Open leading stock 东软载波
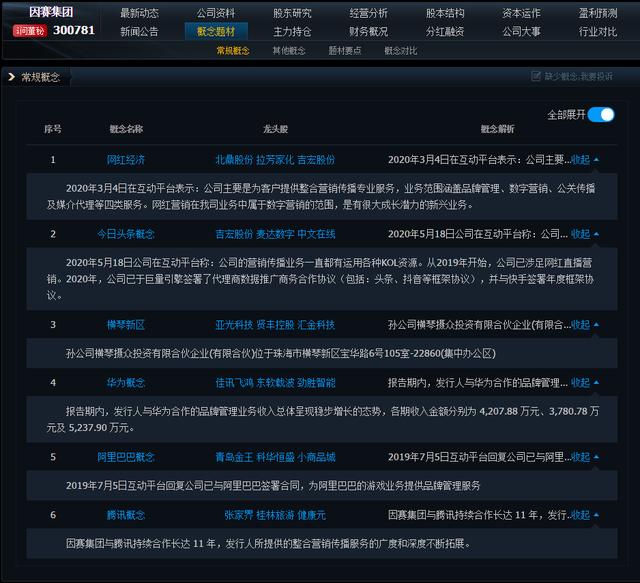Viewport: 640px width, 583px height. [275, 383]
